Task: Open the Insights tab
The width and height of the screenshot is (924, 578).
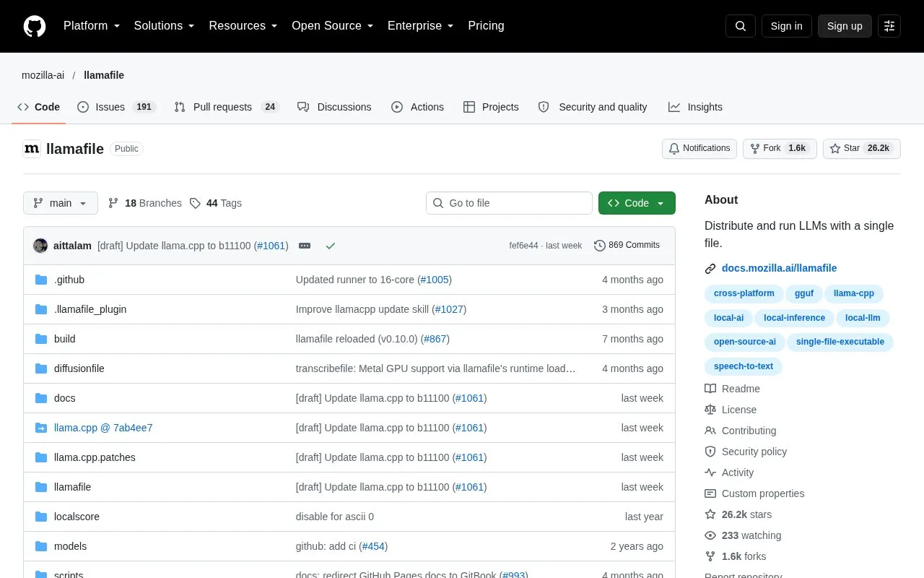Action: pos(695,107)
